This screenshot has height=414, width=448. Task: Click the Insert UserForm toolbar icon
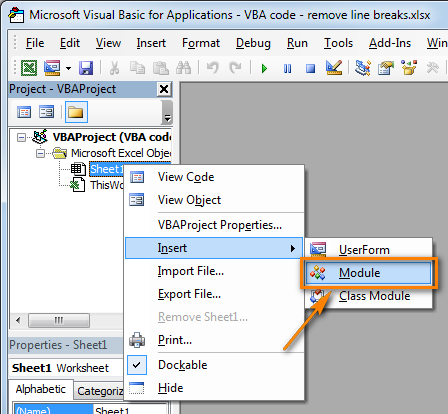click(x=52, y=68)
